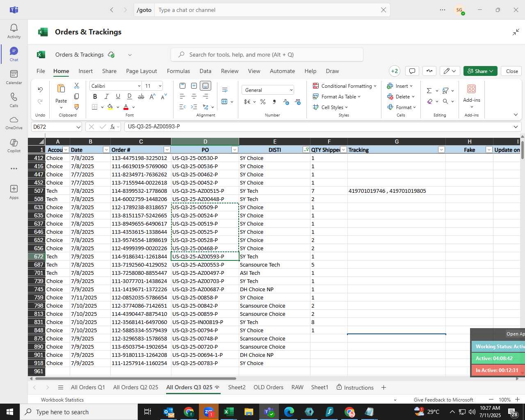The width and height of the screenshot is (525, 420).
Task: Click the Catch up activity icon
Action: point(429,71)
